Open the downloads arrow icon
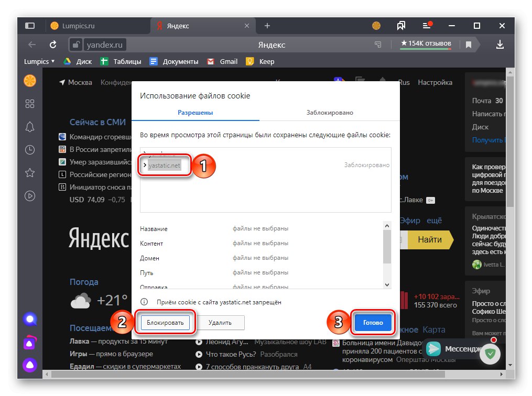532x396 pixels. tap(500, 45)
